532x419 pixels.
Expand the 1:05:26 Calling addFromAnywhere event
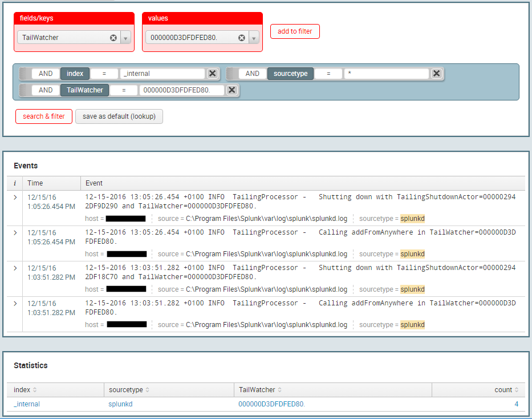pos(15,232)
